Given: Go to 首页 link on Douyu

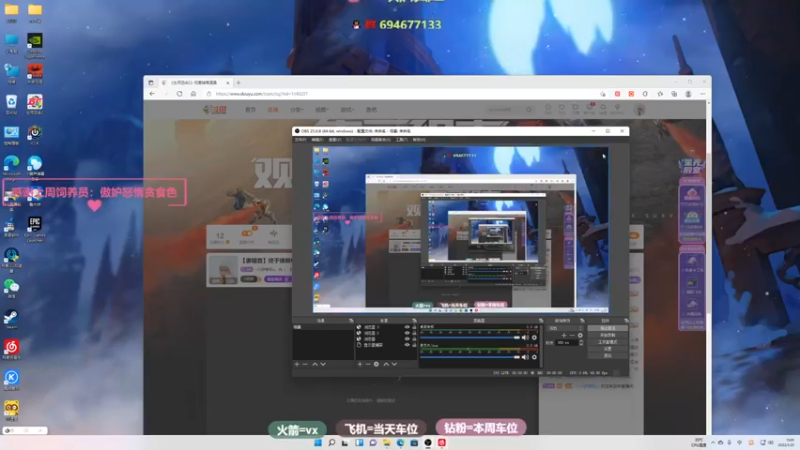Looking at the screenshot, I should pos(250,109).
